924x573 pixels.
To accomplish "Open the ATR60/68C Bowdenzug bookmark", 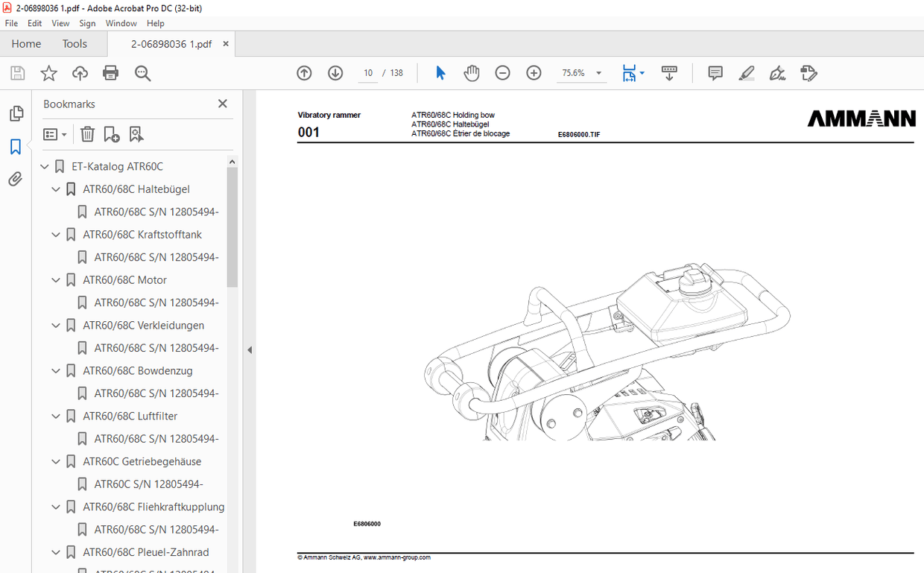I will (138, 371).
